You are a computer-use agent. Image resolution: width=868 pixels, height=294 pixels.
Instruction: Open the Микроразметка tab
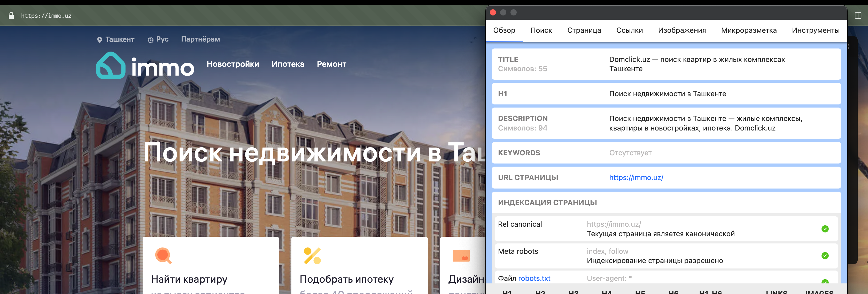tap(748, 30)
